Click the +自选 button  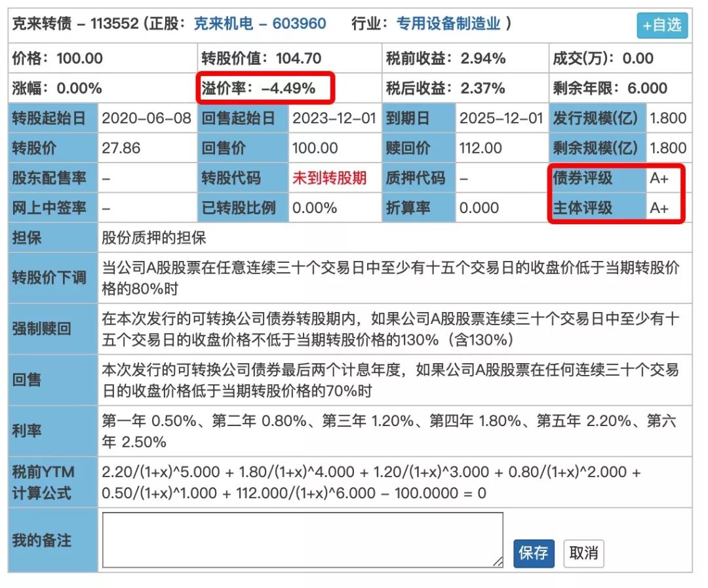pyautogui.click(x=662, y=26)
